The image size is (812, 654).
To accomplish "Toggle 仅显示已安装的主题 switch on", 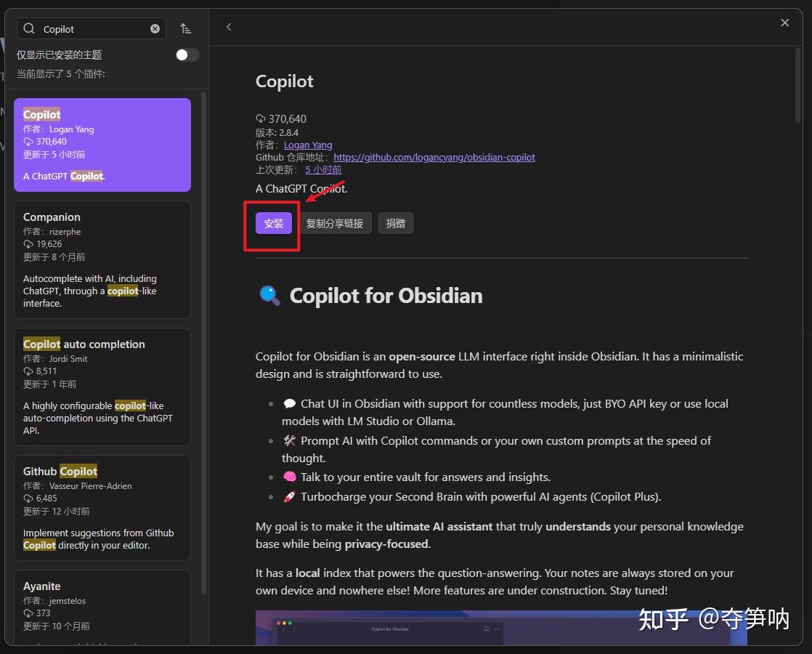I will [187, 54].
